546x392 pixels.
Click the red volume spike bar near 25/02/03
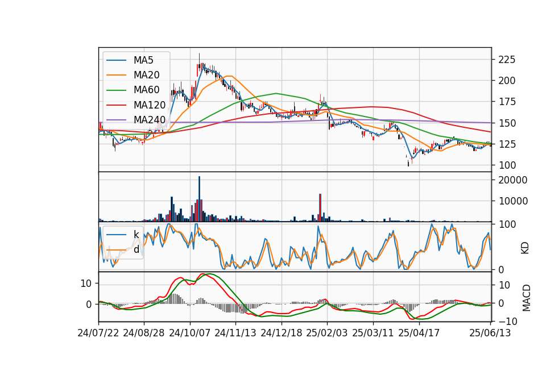click(320, 208)
